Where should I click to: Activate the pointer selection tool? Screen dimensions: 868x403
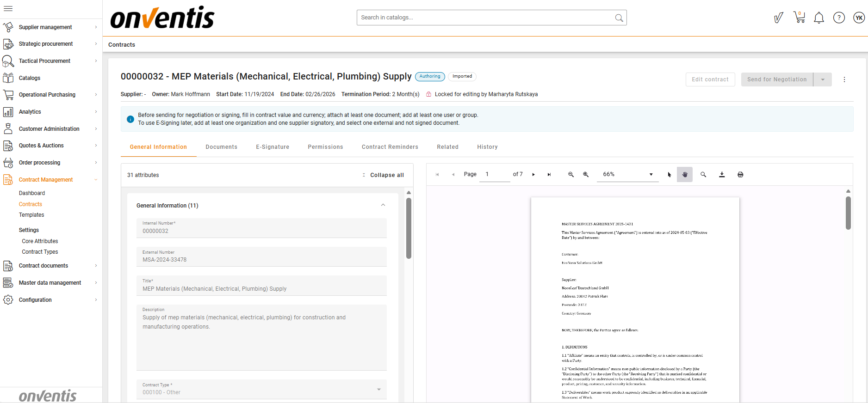[669, 175]
